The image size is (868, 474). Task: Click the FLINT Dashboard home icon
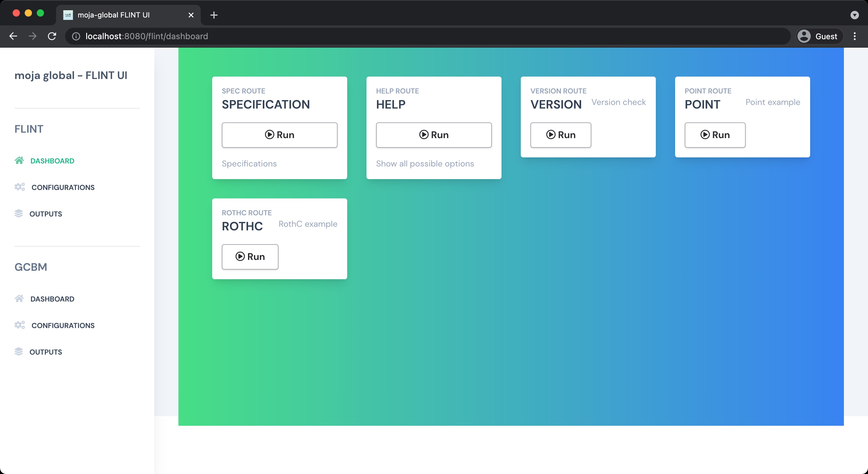coord(19,160)
